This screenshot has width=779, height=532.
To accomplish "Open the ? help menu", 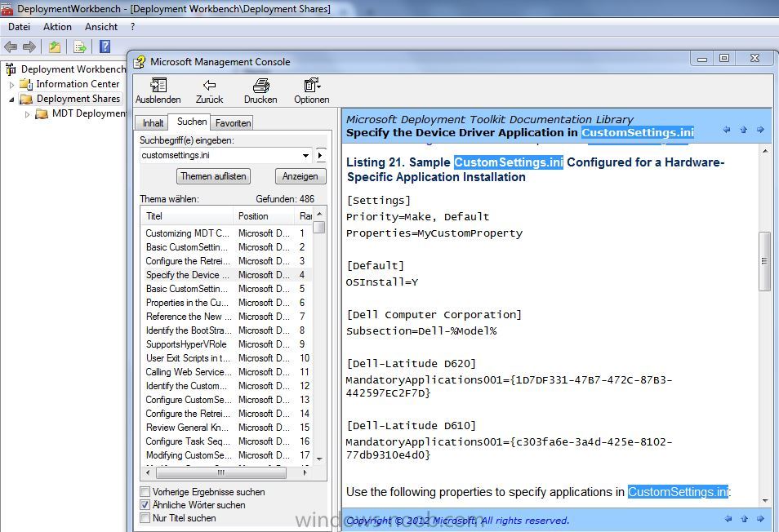I will (132, 27).
